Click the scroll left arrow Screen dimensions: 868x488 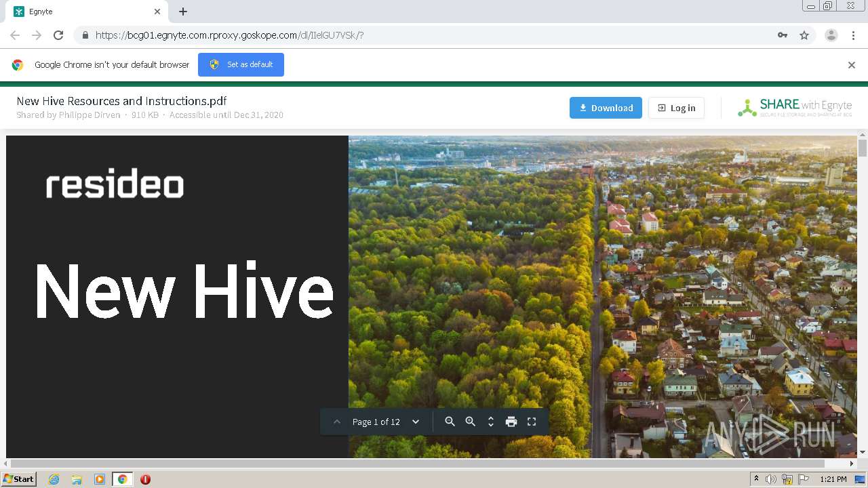tap(5, 464)
